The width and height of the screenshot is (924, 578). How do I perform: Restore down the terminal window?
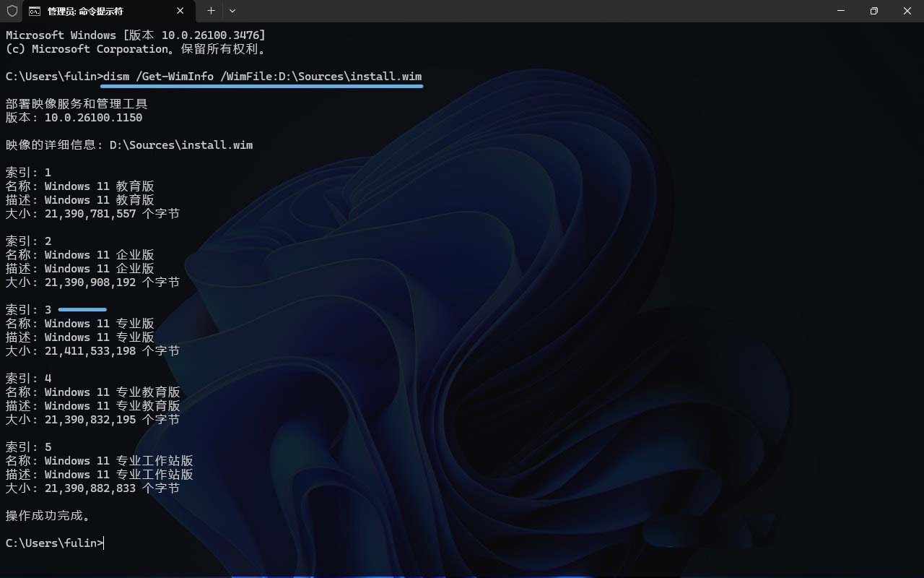point(874,11)
